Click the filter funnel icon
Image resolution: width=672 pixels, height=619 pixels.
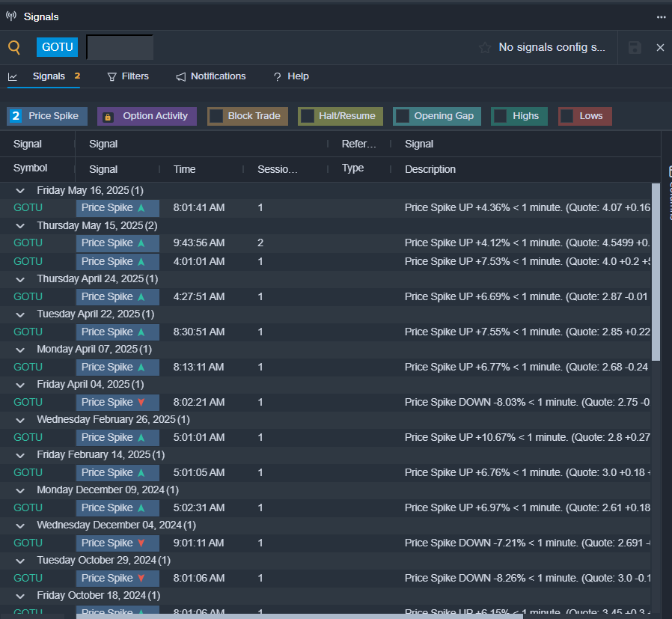(x=112, y=77)
